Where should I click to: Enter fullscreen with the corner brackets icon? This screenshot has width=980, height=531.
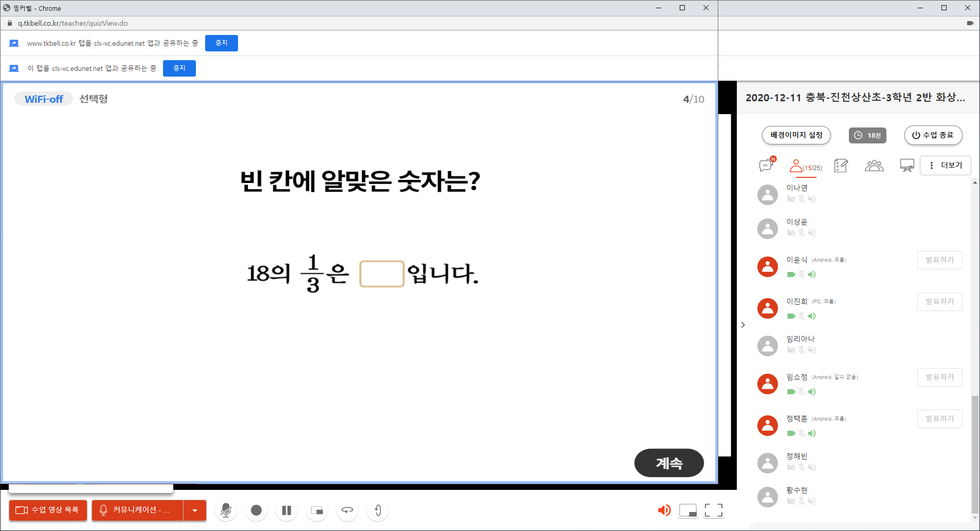pos(713,510)
